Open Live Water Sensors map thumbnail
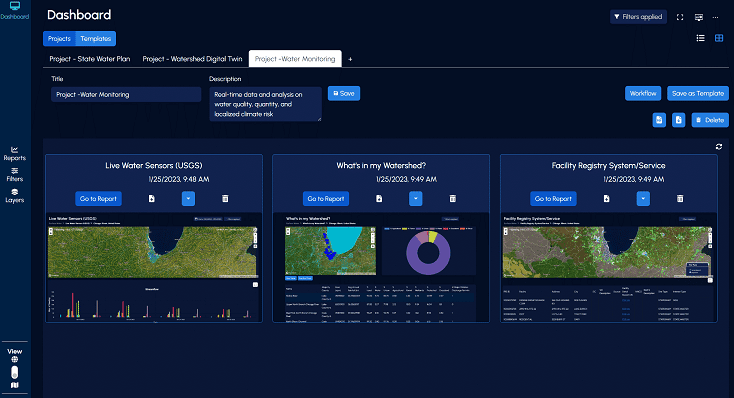The image size is (734, 398). [x=153, y=252]
